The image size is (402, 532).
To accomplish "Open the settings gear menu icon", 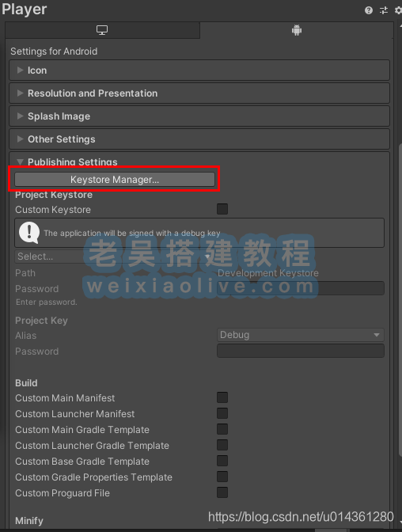I will (x=398, y=10).
